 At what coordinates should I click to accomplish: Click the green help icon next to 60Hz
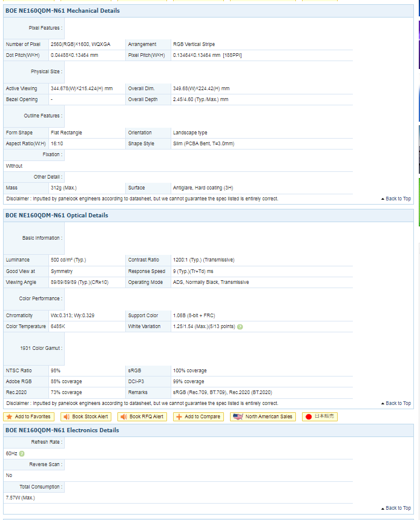click(22, 453)
